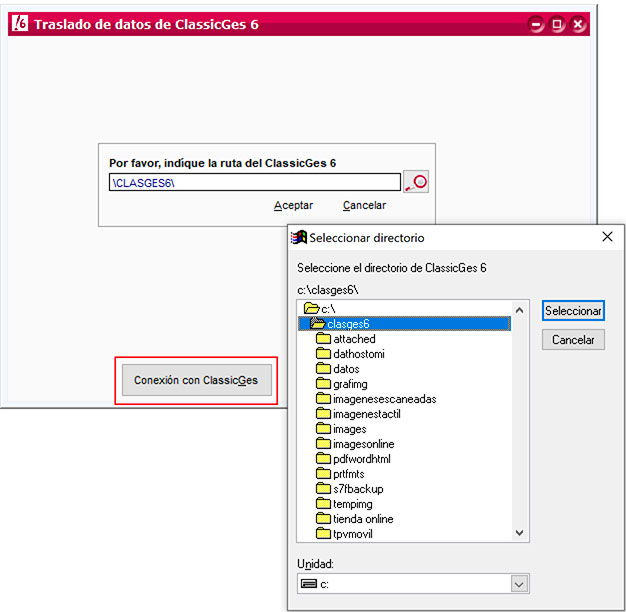Click the Seleccionar button
The height and width of the screenshot is (612, 626).
(573, 311)
